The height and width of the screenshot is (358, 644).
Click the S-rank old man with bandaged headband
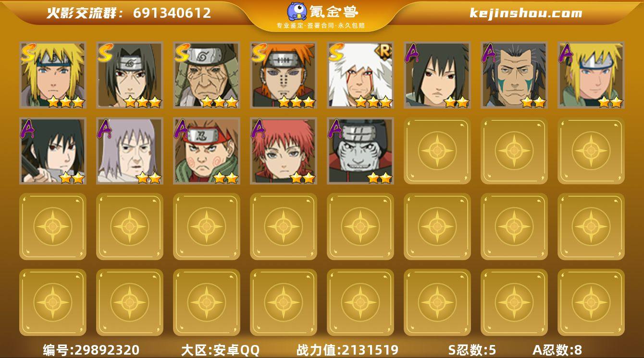coord(206,75)
